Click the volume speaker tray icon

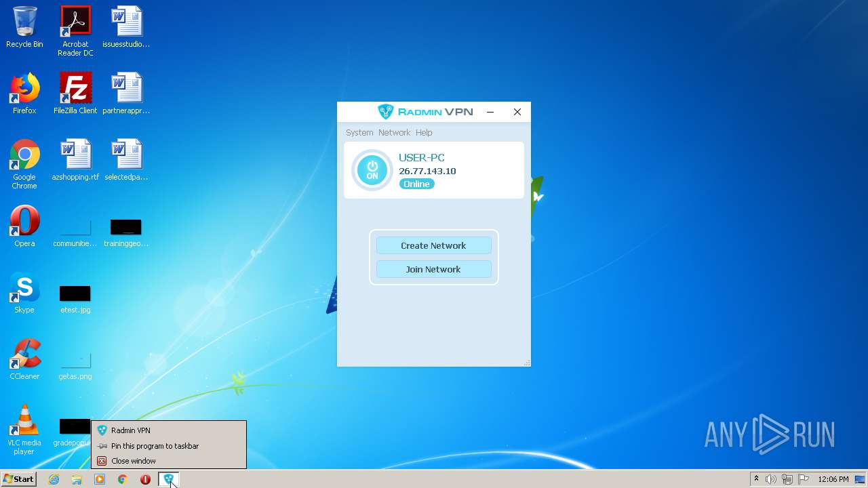coord(770,479)
